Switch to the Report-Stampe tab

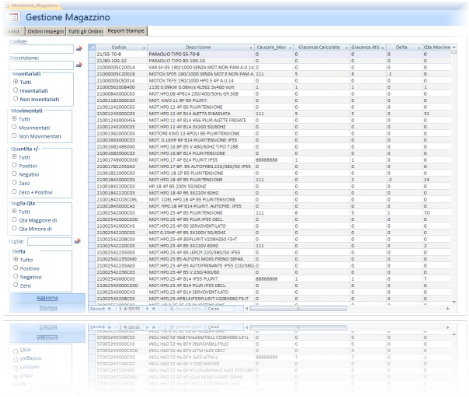click(x=126, y=31)
